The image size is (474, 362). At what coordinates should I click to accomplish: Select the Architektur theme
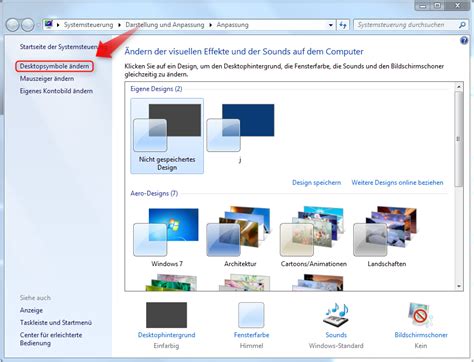pos(240,237)
